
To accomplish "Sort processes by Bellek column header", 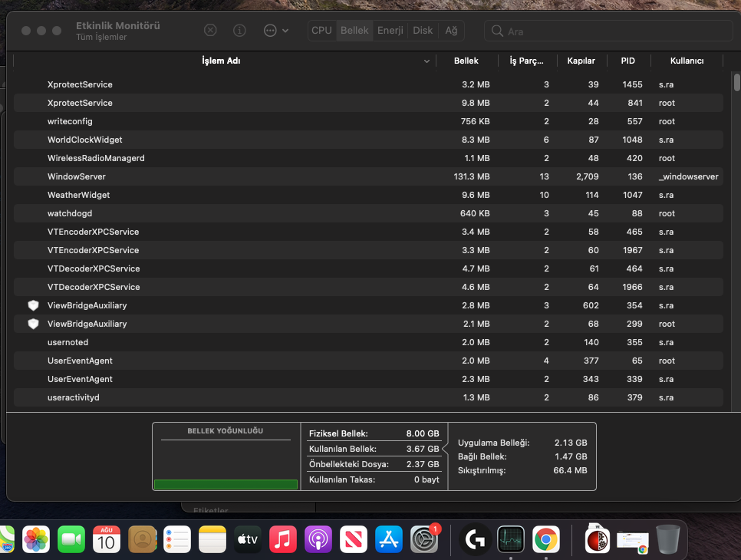I will 466,61.
